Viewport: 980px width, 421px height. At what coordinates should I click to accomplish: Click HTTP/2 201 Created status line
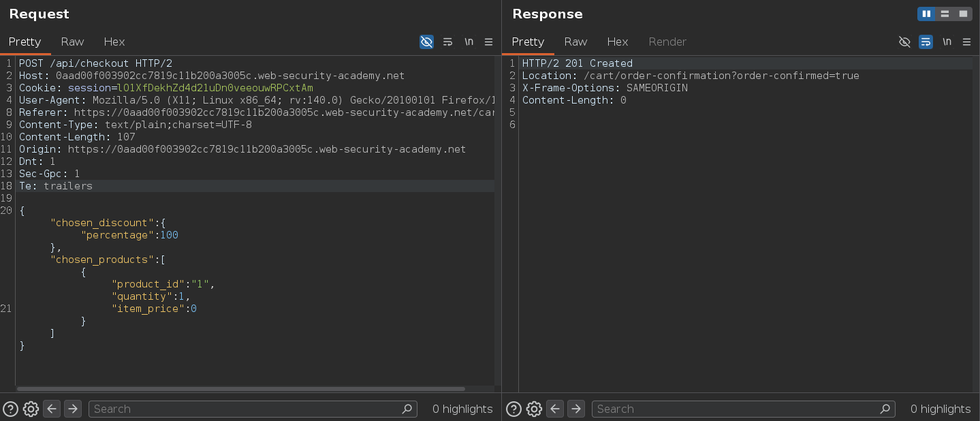tap(578, 63)
